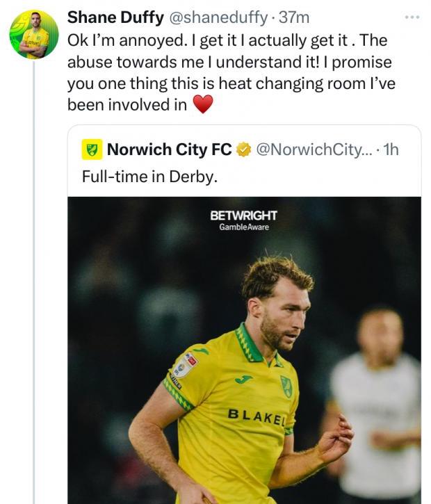Click the 1h quoted tweet timestamp
The image size is (431, 504).
point(391,149)
